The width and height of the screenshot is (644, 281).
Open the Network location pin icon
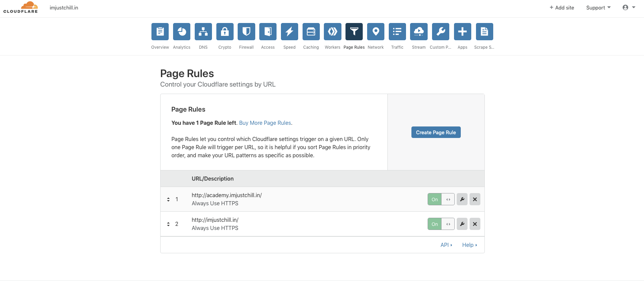[376, 31]
